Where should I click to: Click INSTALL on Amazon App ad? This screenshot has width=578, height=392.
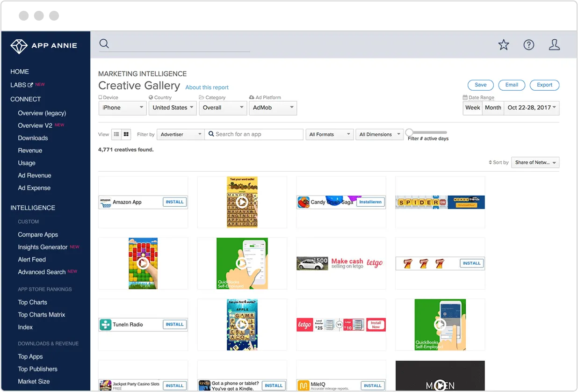[174, 202]
